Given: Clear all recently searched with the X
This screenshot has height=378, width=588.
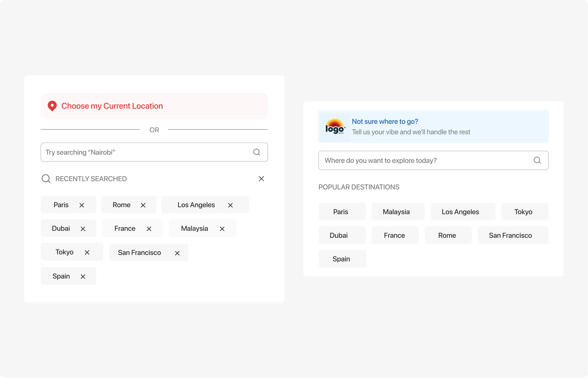Looking at the screenshot, I should (x=261, y=179).
